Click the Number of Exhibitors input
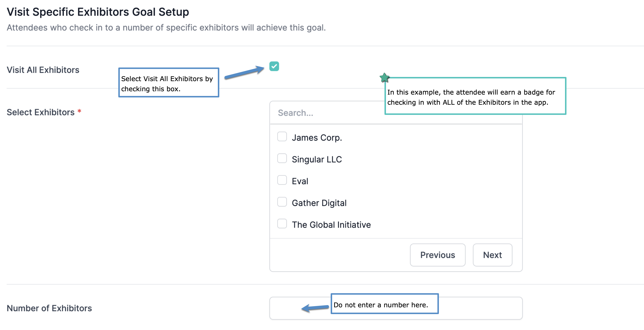The image size is (644, 330). pos(300,308)
